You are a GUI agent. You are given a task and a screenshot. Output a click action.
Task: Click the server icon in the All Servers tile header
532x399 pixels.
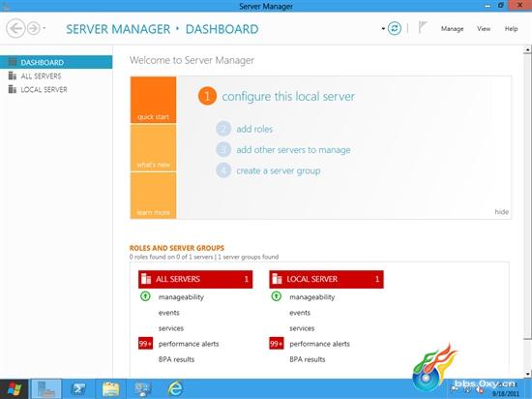(146, 279)
